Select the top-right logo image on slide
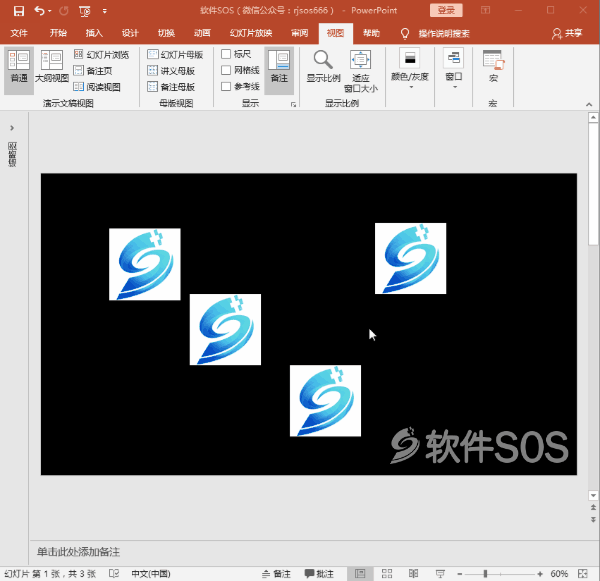Screen dimensions: 600x581 410,258
